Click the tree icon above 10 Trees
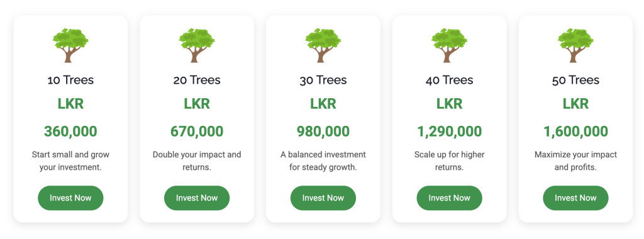 pos(70,45)
